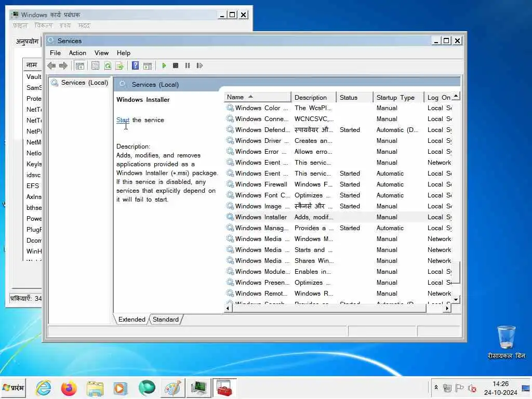The height and width of the screenshot is (399, 532).
Task: Open Internet Explorer from the taskbar
Action: (44, 388)
